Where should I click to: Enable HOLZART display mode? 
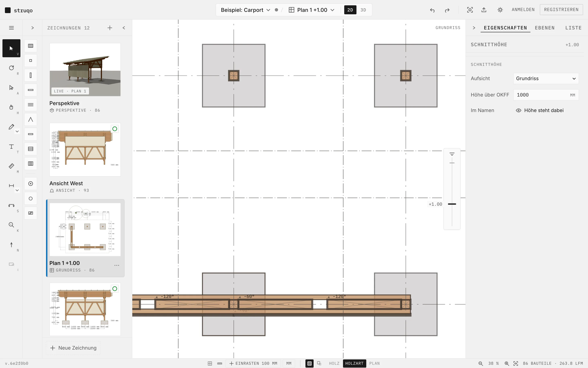click(354, 363)
